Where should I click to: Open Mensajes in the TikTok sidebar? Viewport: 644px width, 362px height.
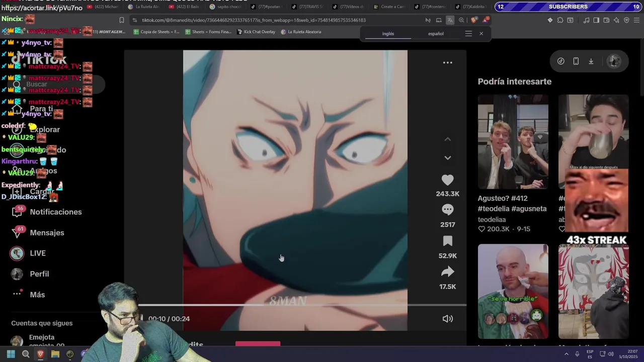(38, 233)
